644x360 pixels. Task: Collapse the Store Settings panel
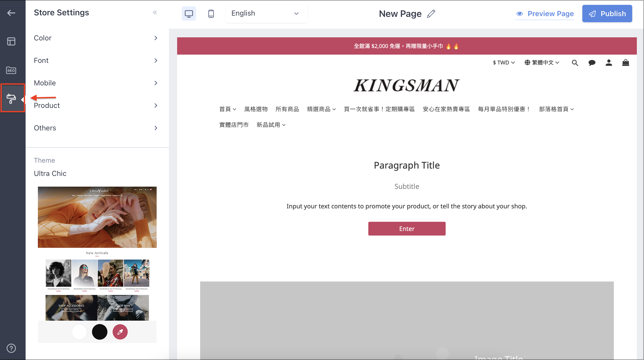pyautogui.click(x=155, y=13)
